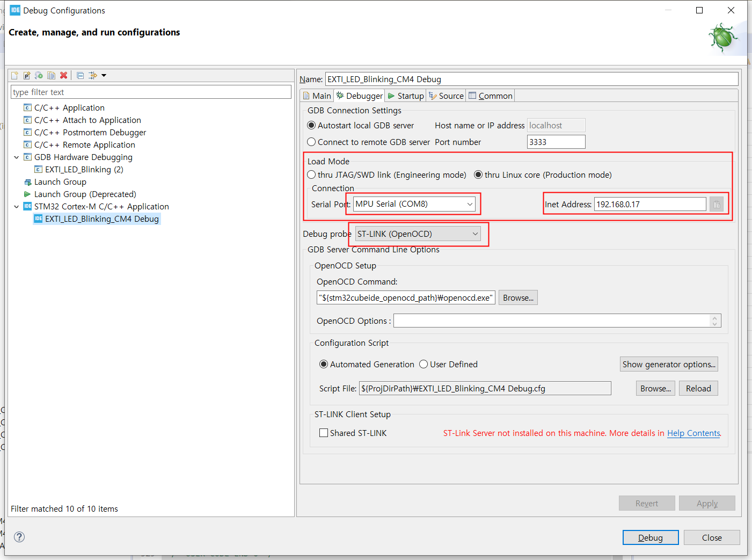Click the STM32 Cortex-M IDE icon
Viewport: 752px width, 560px height.
click(27, 206)
